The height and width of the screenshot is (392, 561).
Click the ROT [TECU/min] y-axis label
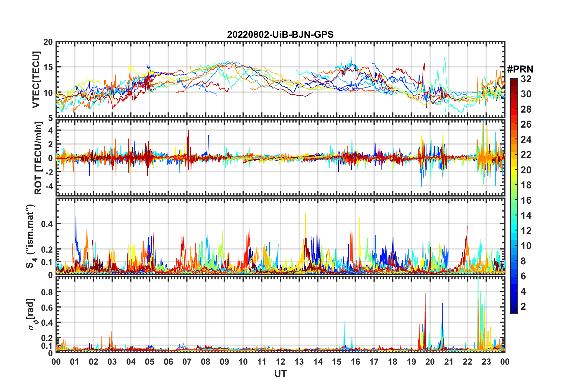pos(38,158)
